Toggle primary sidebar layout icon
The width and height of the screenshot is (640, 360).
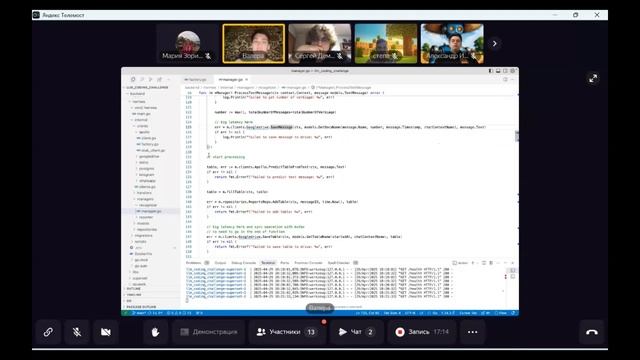click(491, 71)
